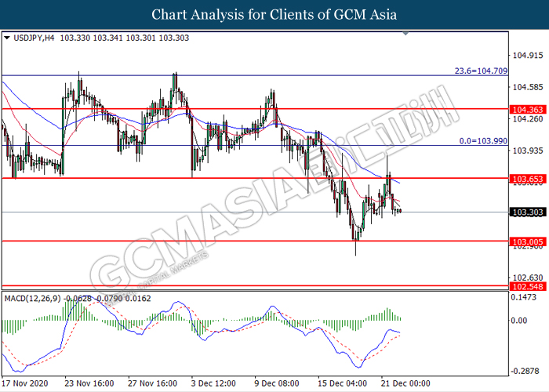
Task: Click the black 103.303 current price tag
Action: coord(528,212)
